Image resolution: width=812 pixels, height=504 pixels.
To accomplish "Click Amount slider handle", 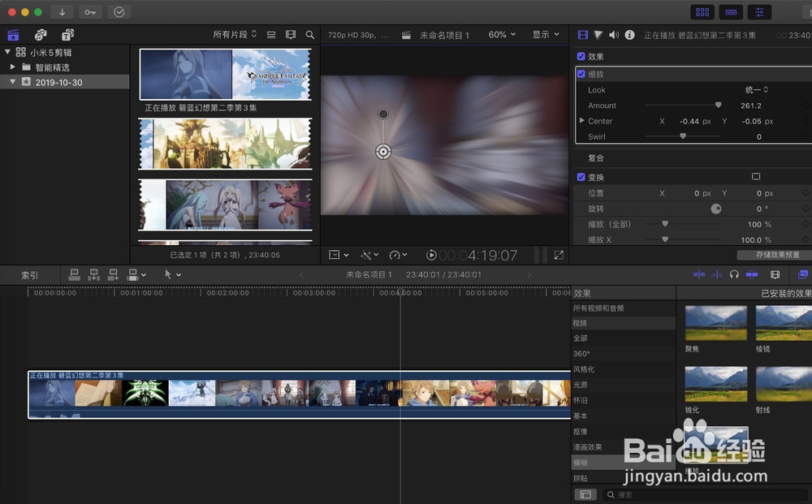I will pos(718,105).
